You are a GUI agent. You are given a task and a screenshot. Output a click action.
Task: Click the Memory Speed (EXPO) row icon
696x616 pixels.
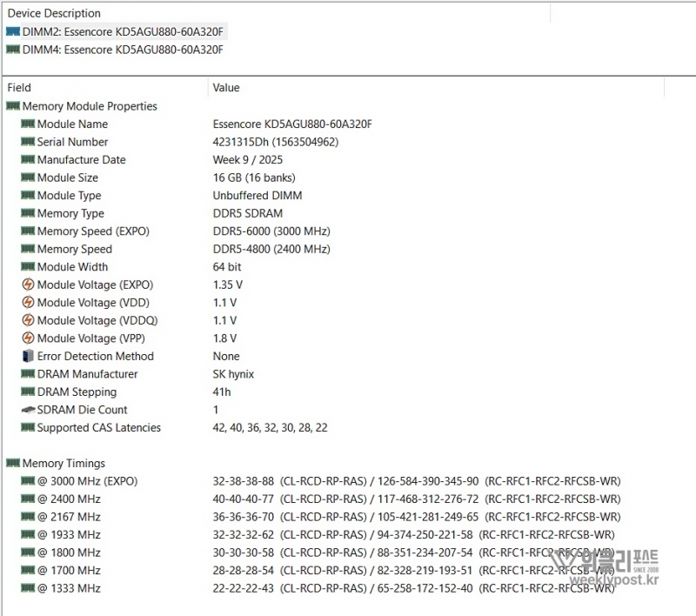[28, 231]
